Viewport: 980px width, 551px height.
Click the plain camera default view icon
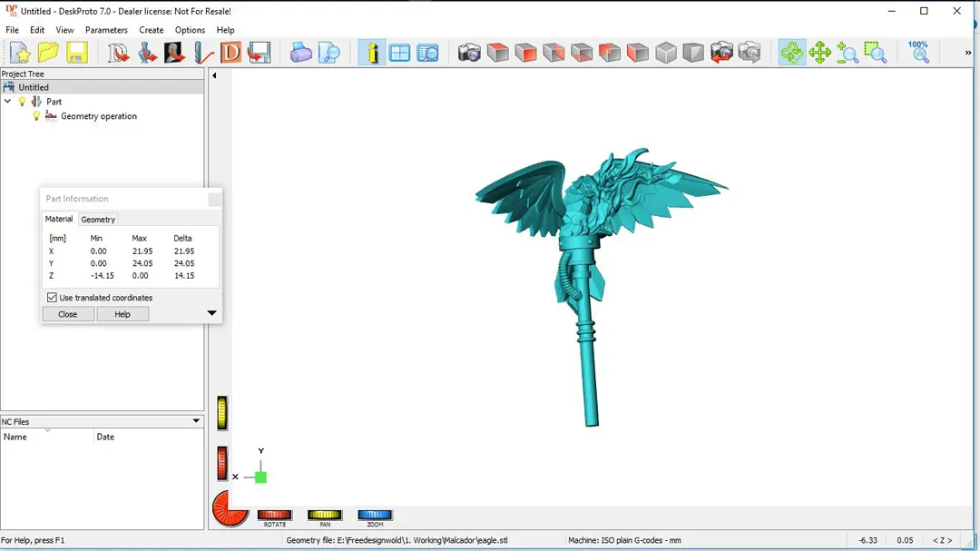(x=469, y=53)
